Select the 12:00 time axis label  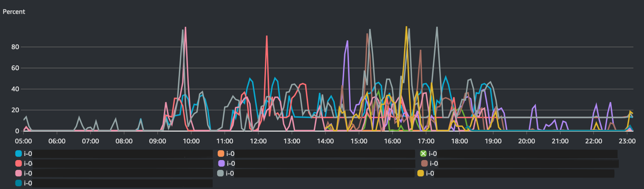click(x=258, y=141)
